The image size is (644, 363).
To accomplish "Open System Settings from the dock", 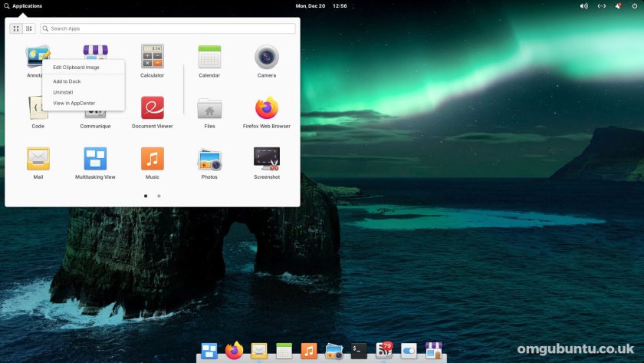I will point(409,351).
